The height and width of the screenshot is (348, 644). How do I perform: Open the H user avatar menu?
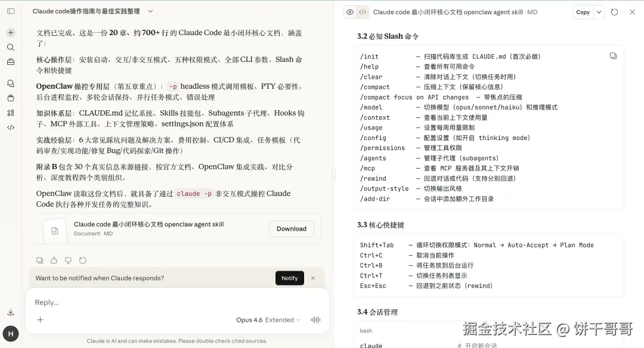point(11,334)
